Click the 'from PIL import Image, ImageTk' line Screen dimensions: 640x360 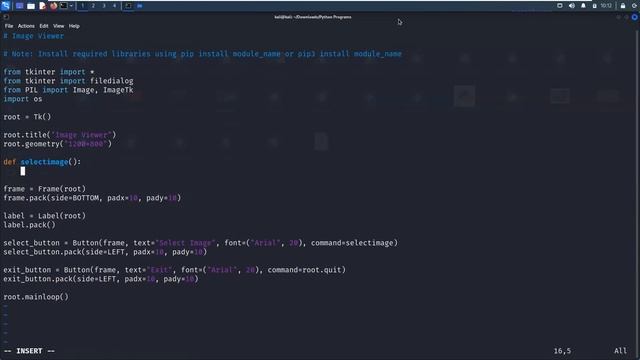point(68,90)
